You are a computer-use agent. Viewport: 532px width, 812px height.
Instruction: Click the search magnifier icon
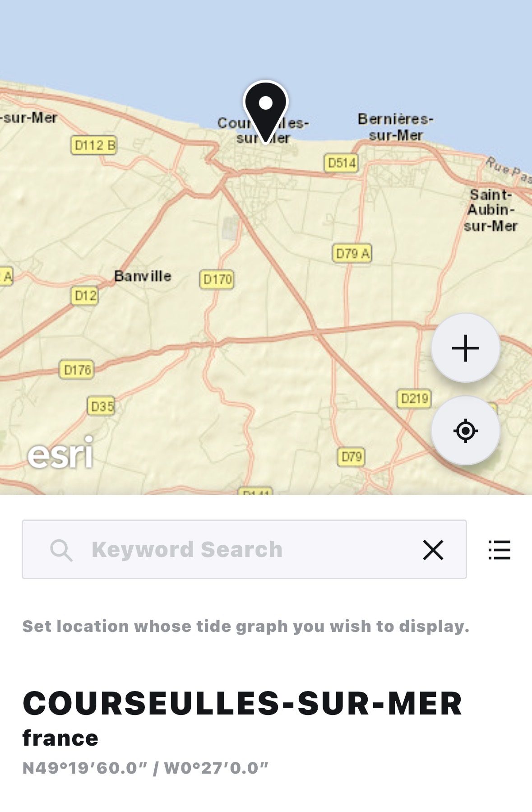[61, 550]
